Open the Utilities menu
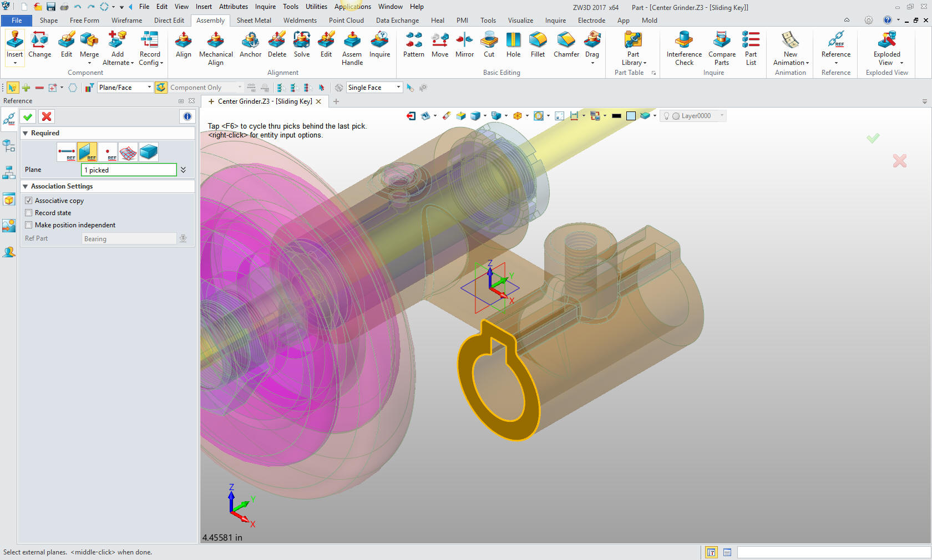 [316, 7]
